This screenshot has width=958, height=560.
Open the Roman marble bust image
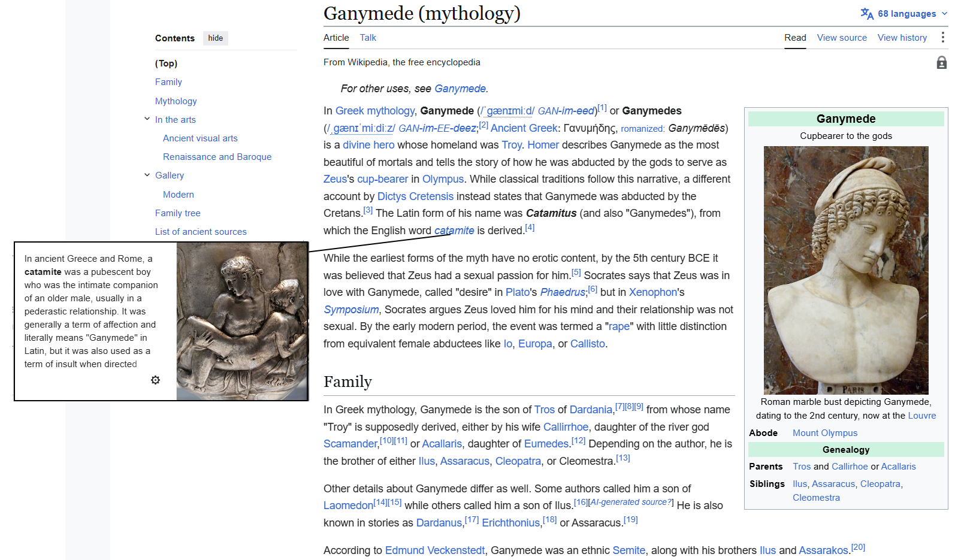846,270
